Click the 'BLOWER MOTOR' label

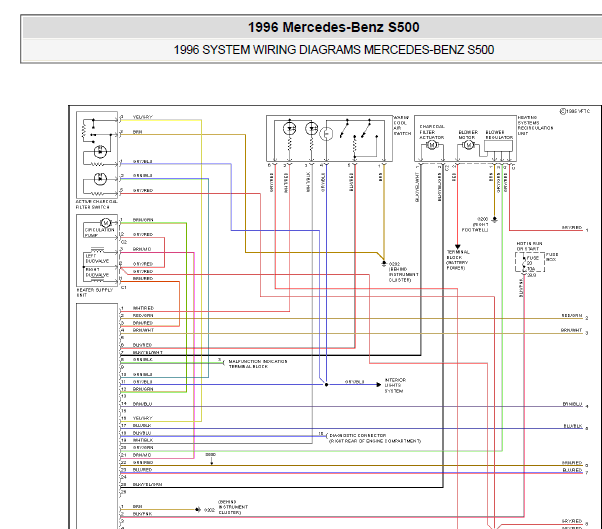[x=468, y=134]
